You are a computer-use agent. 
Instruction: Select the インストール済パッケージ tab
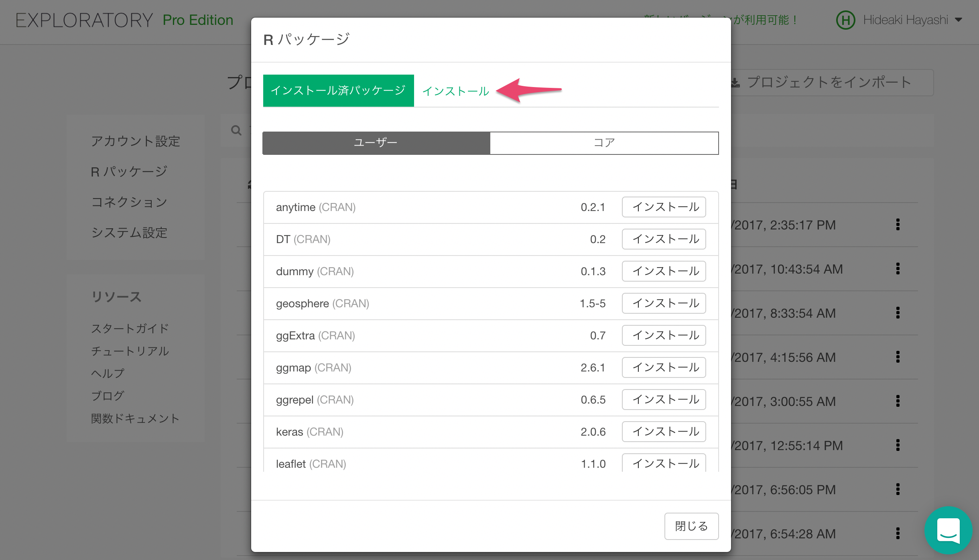(338, 91)
